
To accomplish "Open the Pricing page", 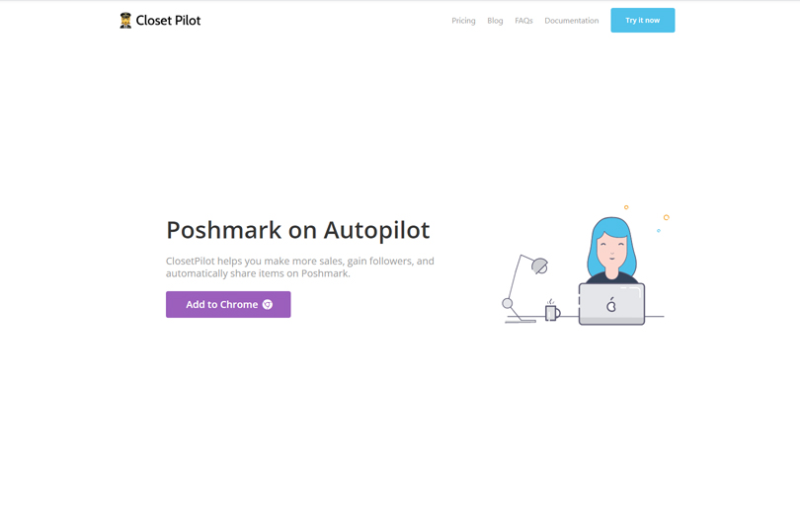I will pos(463,21).
